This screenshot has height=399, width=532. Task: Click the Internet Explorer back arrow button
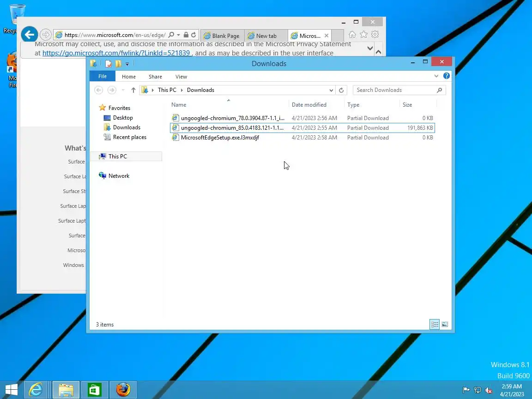click(x=30, y=35)
